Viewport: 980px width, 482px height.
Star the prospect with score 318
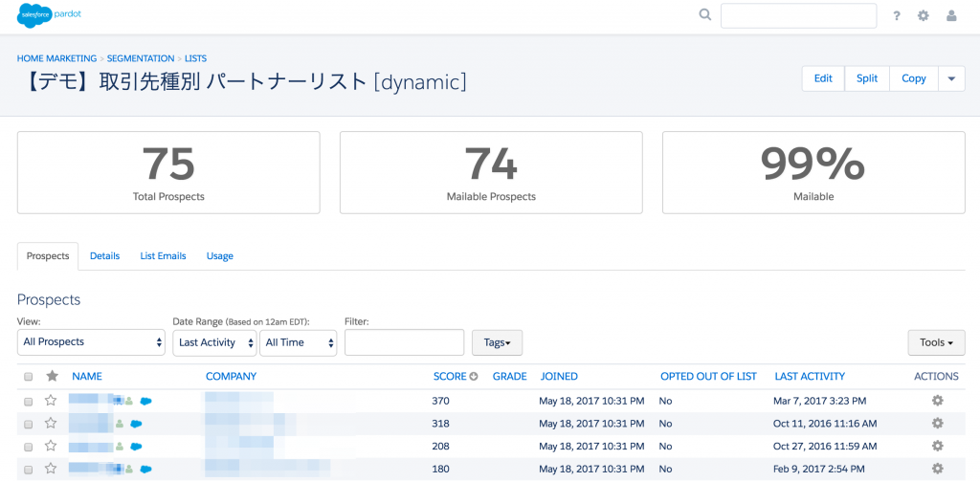tap(51, 424)
